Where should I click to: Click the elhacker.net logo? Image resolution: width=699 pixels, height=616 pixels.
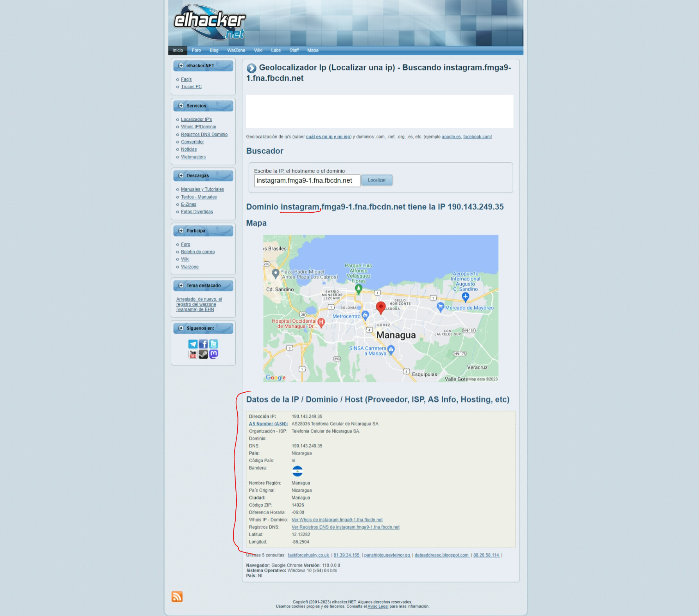point(210,22)
